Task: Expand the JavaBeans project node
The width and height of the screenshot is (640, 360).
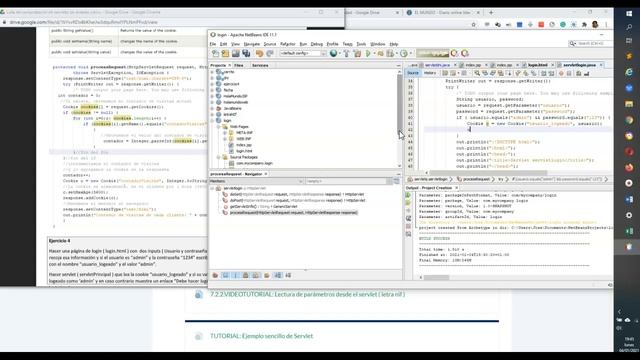Action: click(x=212, y=109)
